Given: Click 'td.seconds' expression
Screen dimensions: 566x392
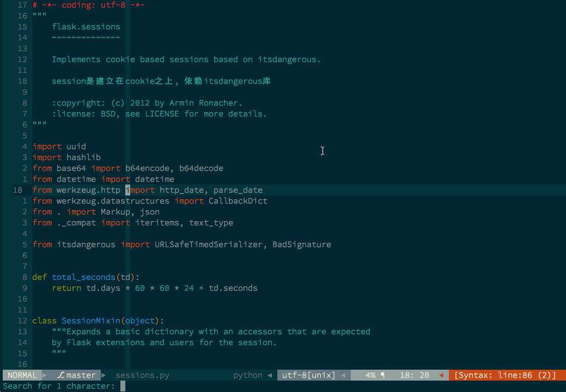Looking at the screenshot, I should coord(233,288).
